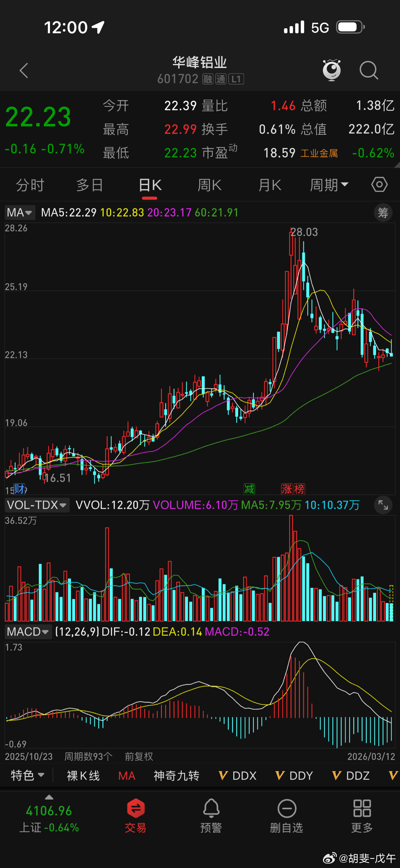Tap 前复权 adjustment setting
This screenshot has height=868, width=400.
click(139, 756)
